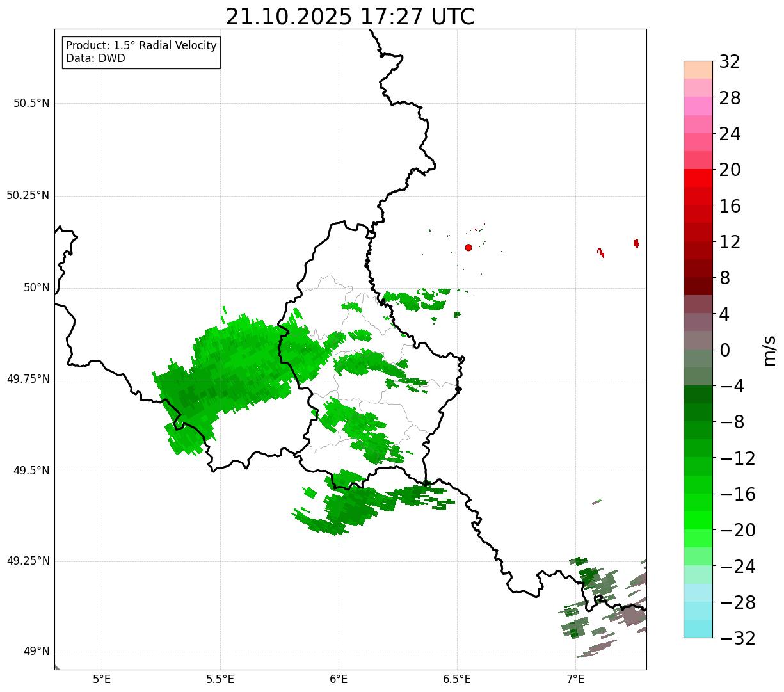Screen dimensions: 784x692
Task: Click the 49.25°N latitude label
Action: point(28,561)
